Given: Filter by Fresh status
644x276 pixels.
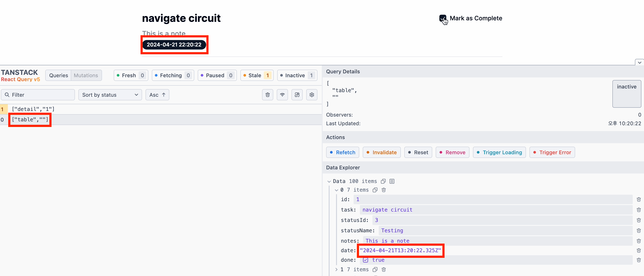Looking at the screenshot, I should [131, 75].
